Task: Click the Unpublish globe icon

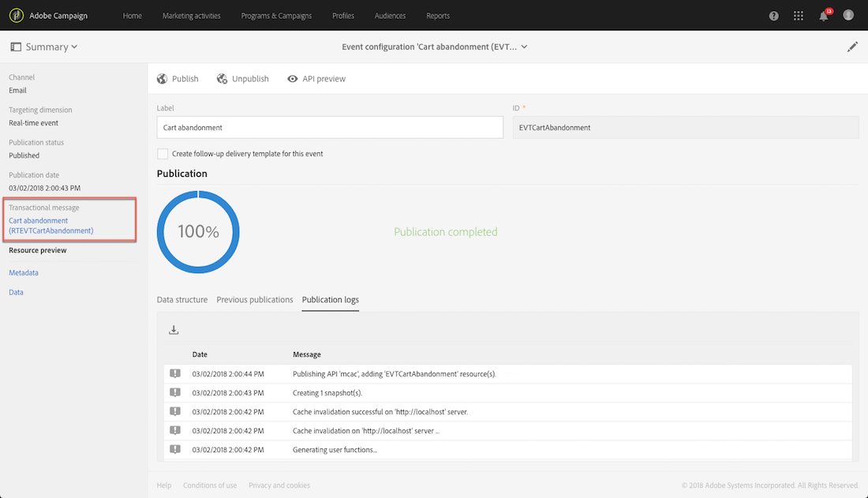Action: (x=222, y=79)
